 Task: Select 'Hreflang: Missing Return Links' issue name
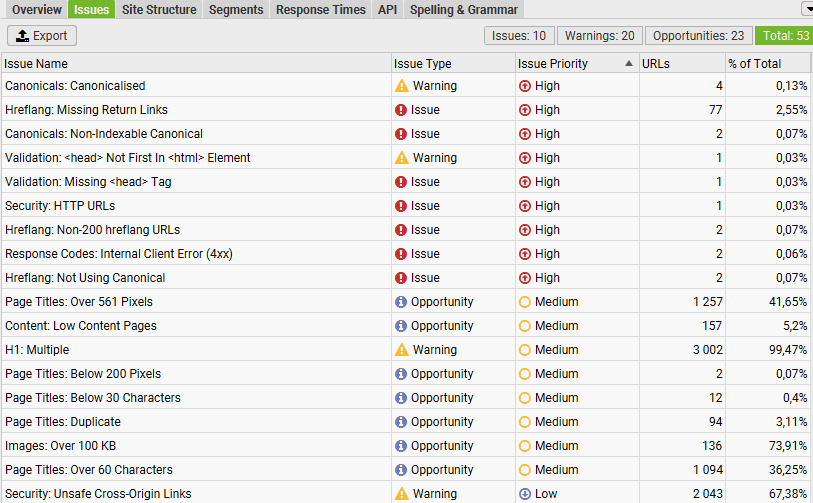(86, 110)
